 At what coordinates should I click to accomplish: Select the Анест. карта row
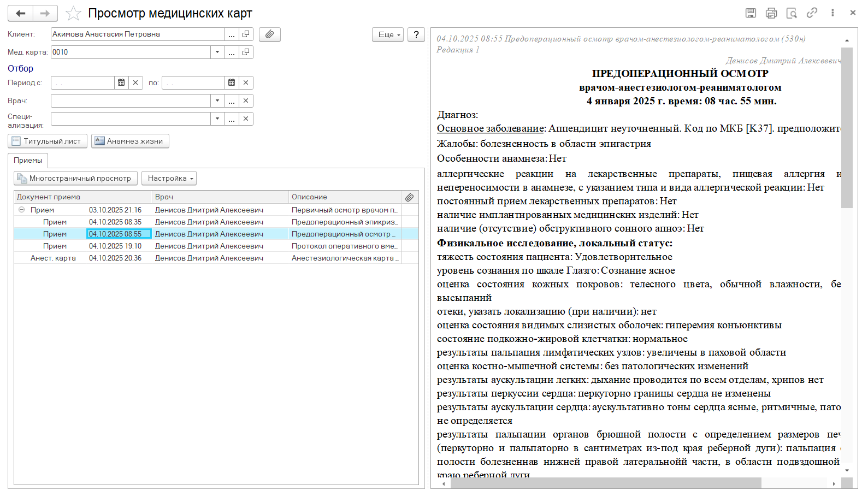coord(216,258)
